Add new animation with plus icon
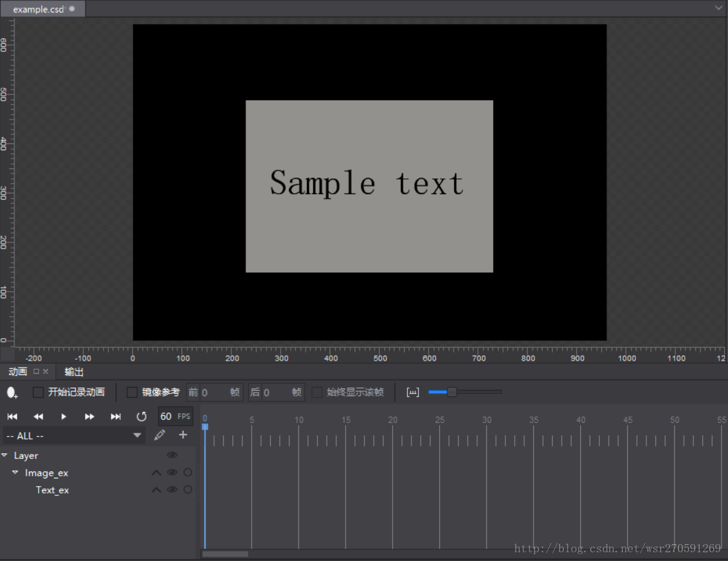The height and width of the screenshot is (561, 728). point(183,435)
